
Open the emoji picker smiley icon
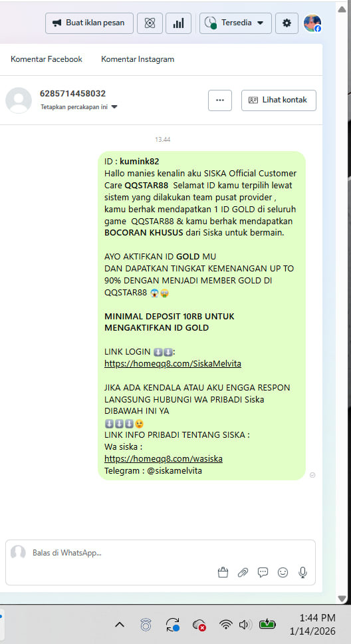[x=283, y=572]
